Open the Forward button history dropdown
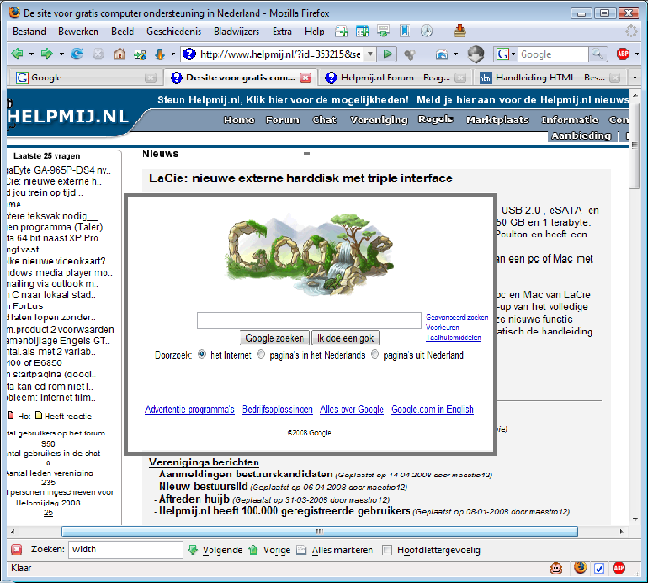The height and width of the screenshot is (583, 648). point(62,54)
